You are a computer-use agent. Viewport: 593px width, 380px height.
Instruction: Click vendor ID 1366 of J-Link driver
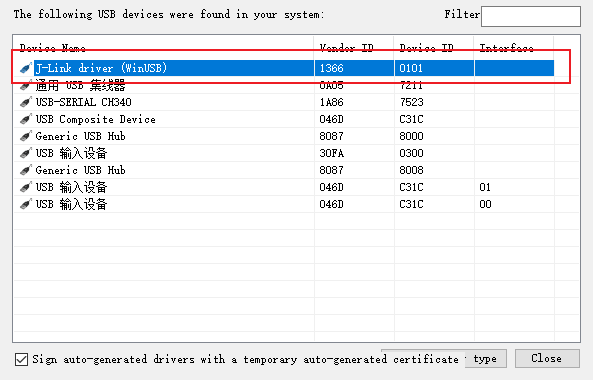pyautogui.click(x=332, y=68)
